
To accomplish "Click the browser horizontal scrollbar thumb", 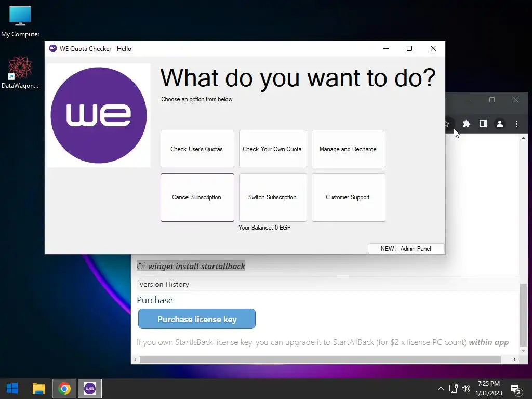I will tap(320, 360).
